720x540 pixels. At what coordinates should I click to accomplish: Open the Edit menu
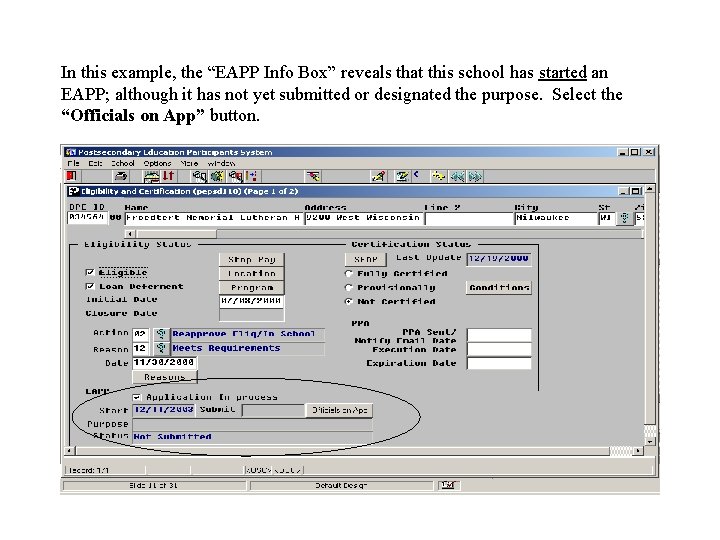click(96, 163)
